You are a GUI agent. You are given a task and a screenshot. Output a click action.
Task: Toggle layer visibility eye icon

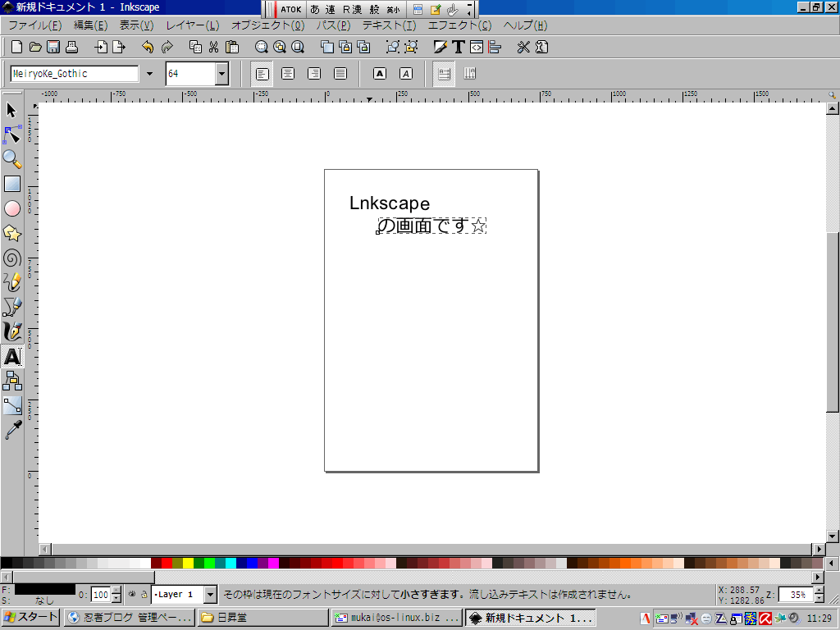point(132,594)
